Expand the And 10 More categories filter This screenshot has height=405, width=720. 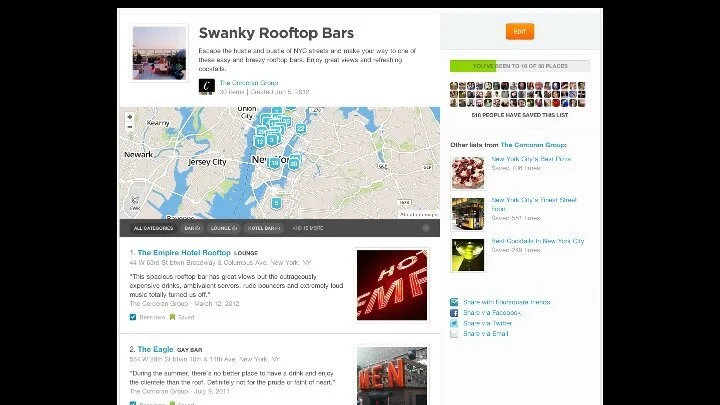click(308, 228)
